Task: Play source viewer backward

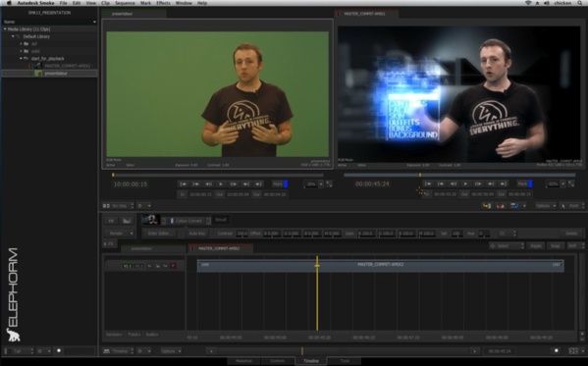Action: click(208, 184)
